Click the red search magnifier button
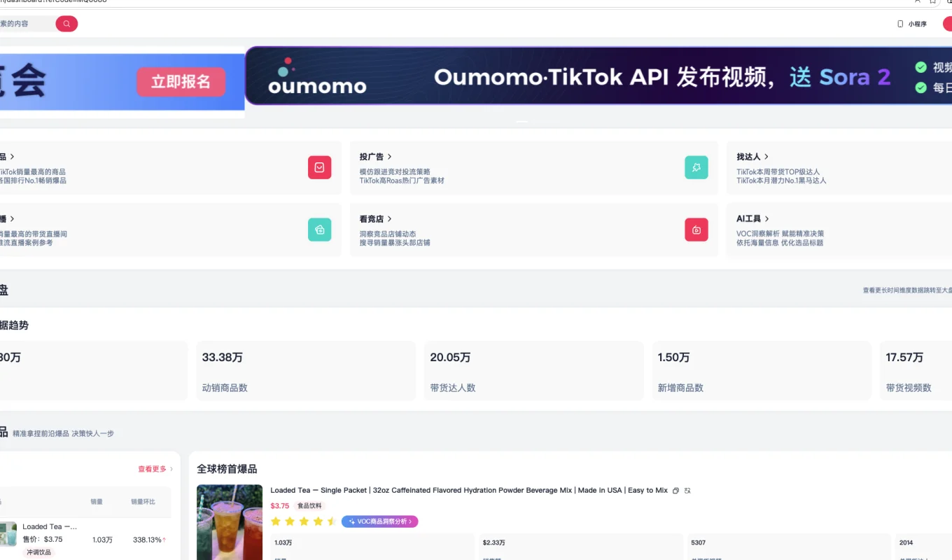The height and width of the screenshot is (560, 952). tap(66, 24)
